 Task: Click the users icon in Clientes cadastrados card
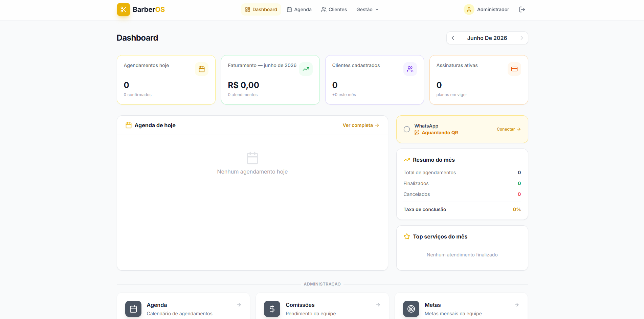410,69
